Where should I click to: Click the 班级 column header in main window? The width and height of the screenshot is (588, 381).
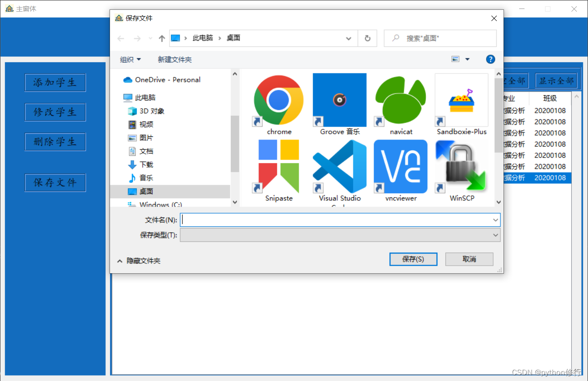pyautogui.click(x=550, y=99)
